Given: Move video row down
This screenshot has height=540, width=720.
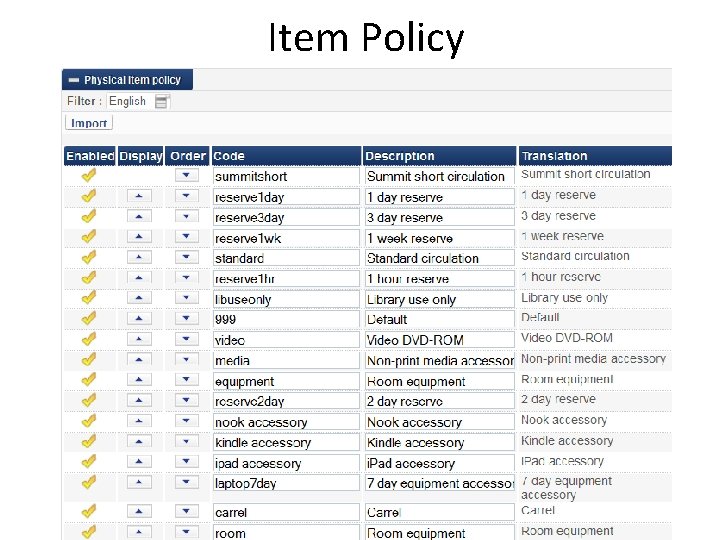Looking at the screenshot, I should (186, 339).
